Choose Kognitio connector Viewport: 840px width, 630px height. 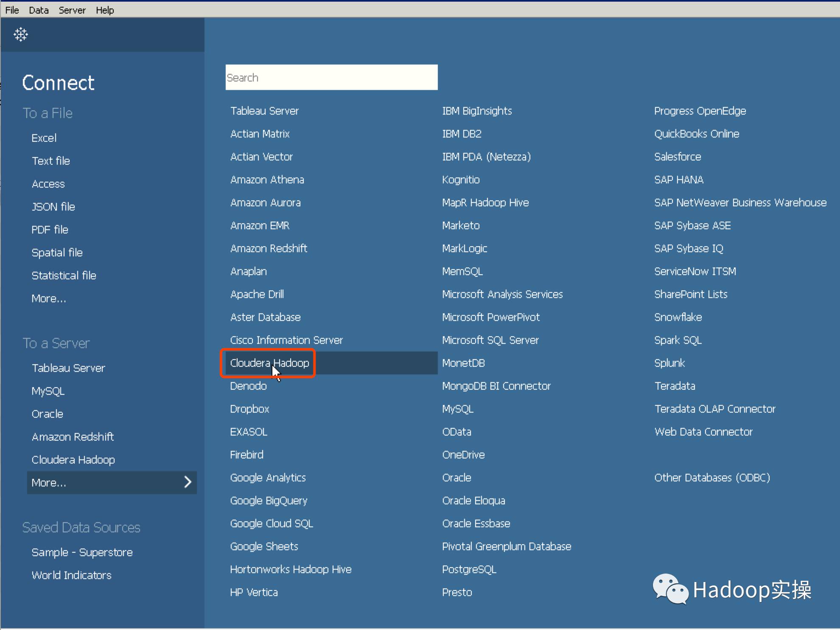[461, 180]
